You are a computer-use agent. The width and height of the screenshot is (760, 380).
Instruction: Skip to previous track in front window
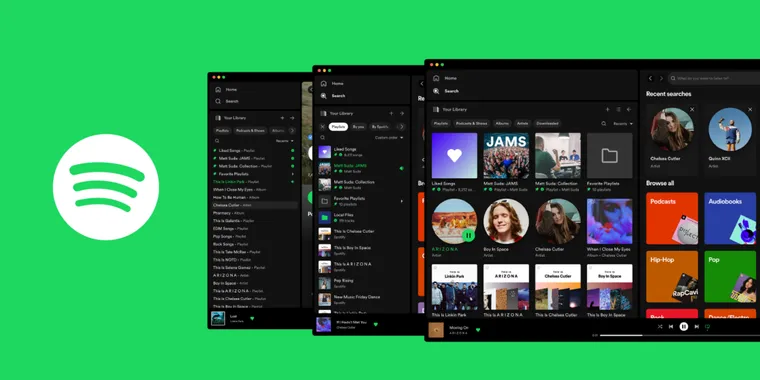671,327
